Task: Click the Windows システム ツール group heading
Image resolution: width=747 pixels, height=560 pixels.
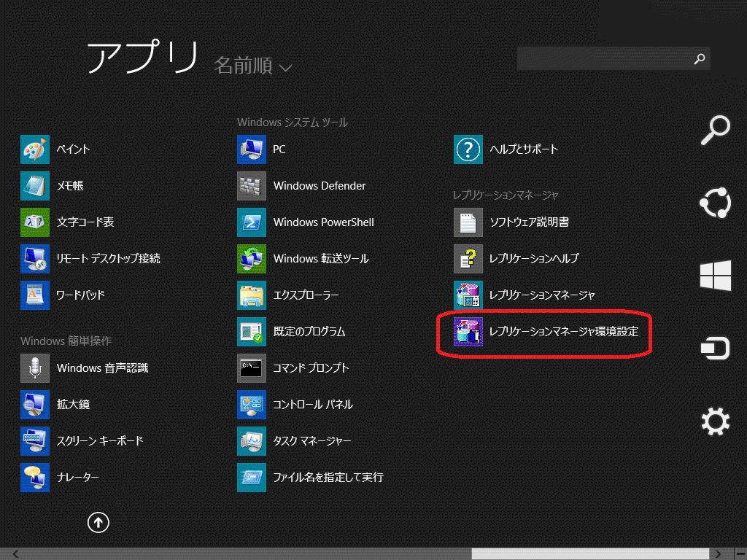Action: [x=293, y=122]
